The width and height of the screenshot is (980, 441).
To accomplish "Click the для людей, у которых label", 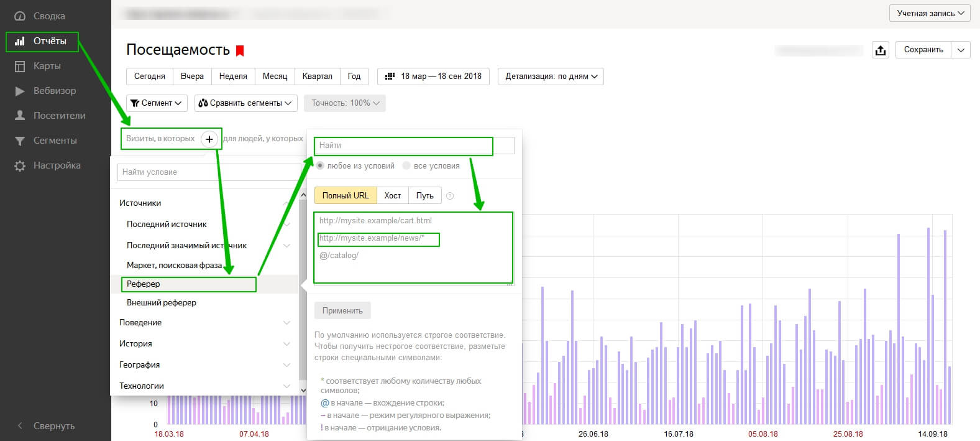I will 263,139.
